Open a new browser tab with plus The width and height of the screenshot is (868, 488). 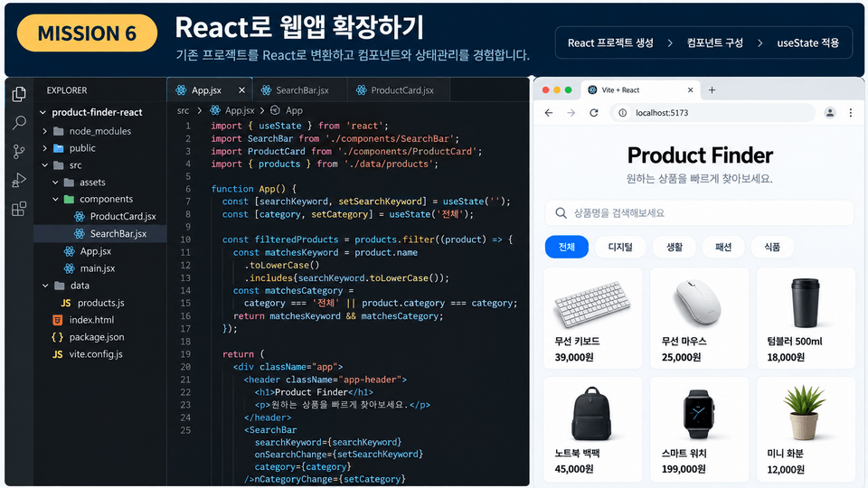pyautogui.click(x=712, y=90)
